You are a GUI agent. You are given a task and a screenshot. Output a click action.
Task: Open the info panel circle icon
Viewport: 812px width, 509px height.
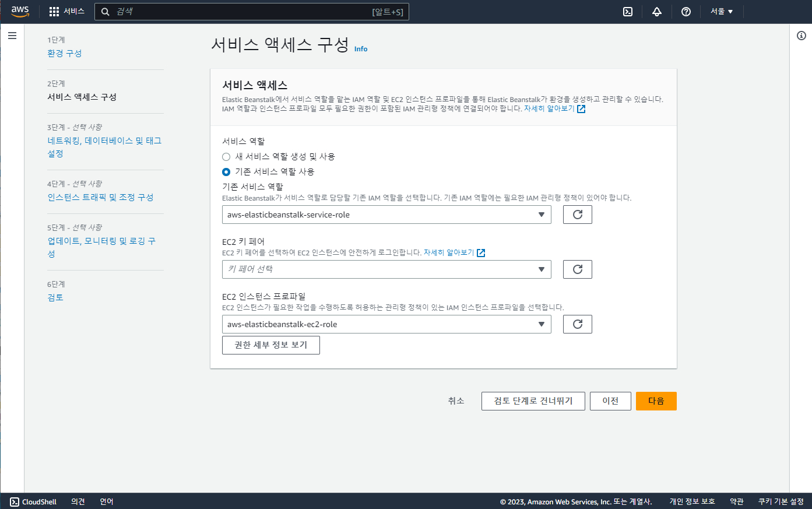tap(802, 36)
